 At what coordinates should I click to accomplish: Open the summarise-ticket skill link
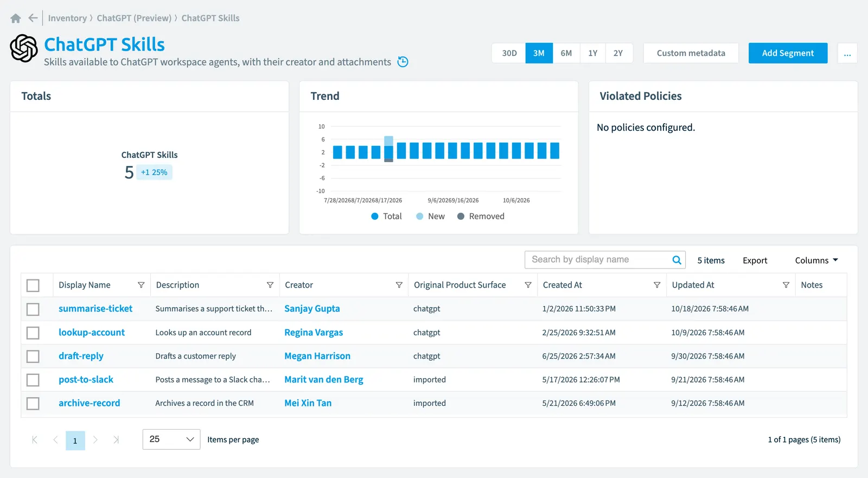(95, 309)
